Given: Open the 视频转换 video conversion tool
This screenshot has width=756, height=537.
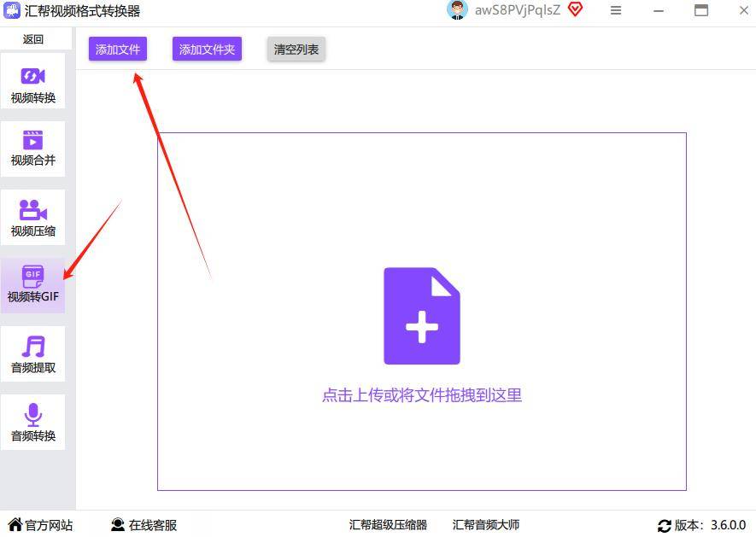Looking at the screenshot, I should (33, 85).
